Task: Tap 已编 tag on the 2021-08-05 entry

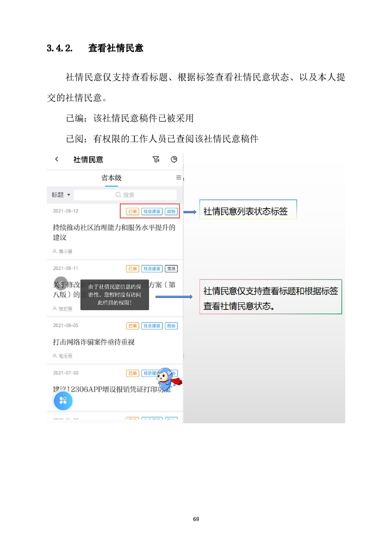Action: pyautogui.click(x=132, y=325)
